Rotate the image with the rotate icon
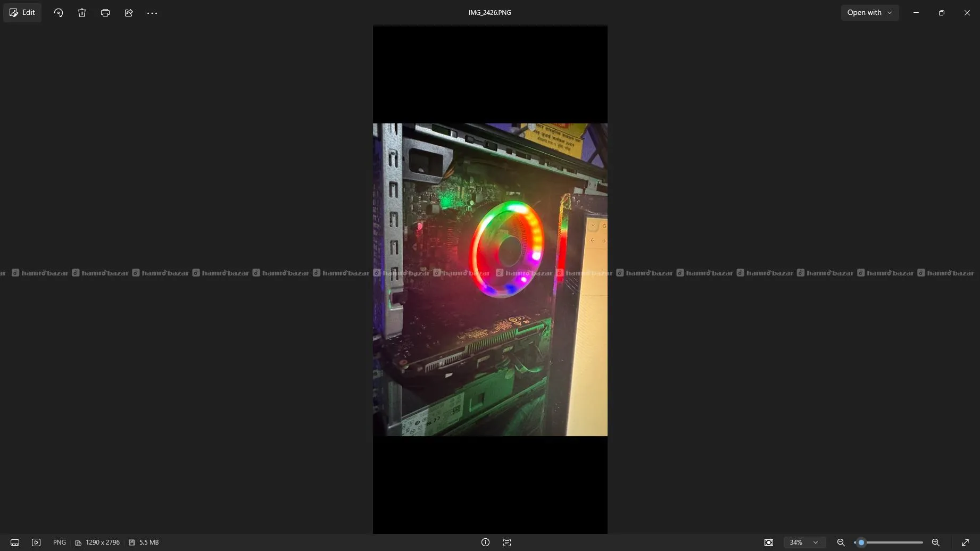The image size is (980, 551). 59,13
